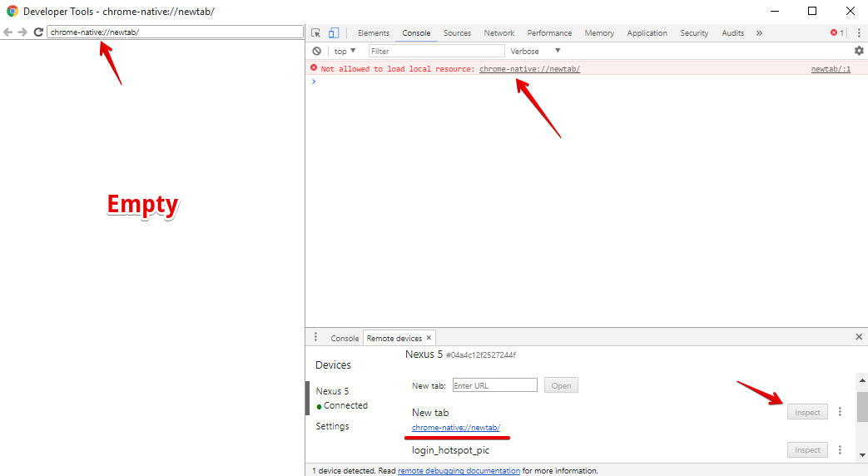
Task: Click the red error count indicator
Action: [837, 33]
